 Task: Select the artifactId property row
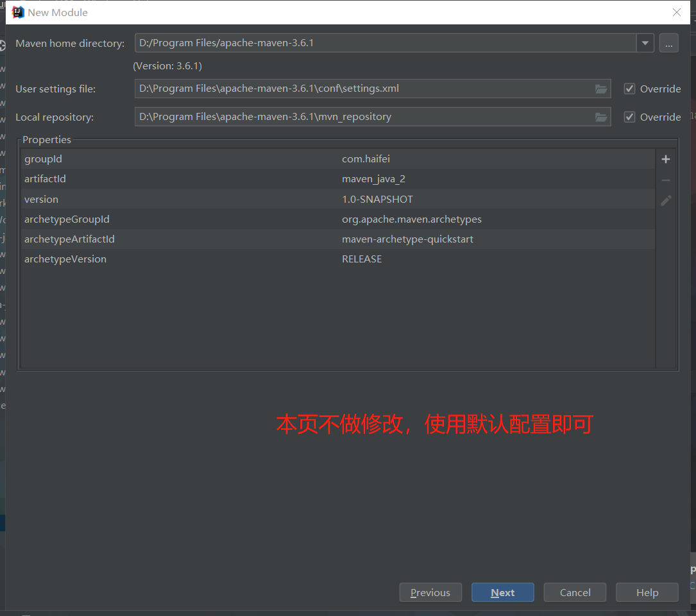(338, 179)
